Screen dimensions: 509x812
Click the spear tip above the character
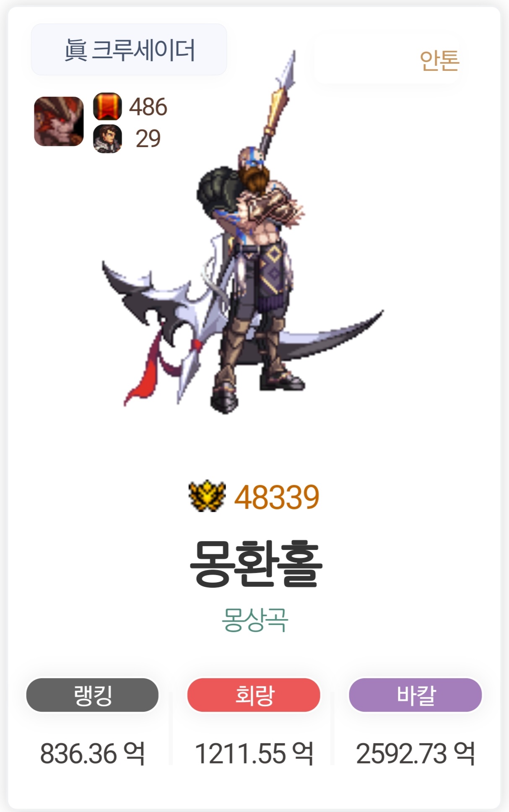286,72
